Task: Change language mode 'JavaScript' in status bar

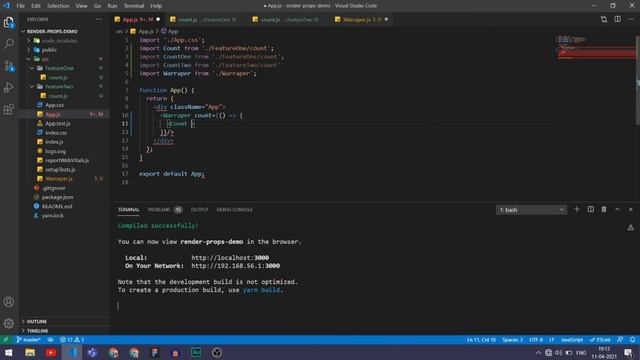Action: [571, 340]
